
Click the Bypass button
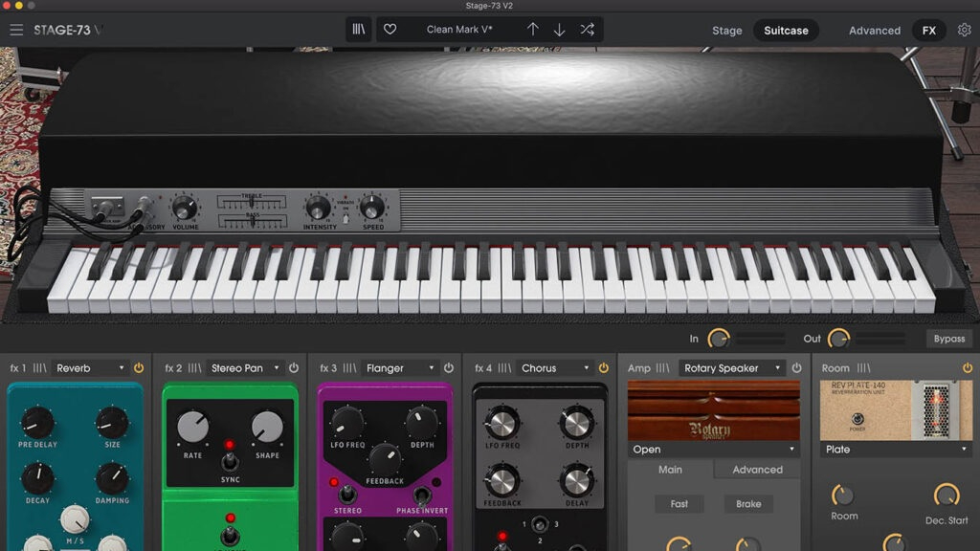click(948, 339)
